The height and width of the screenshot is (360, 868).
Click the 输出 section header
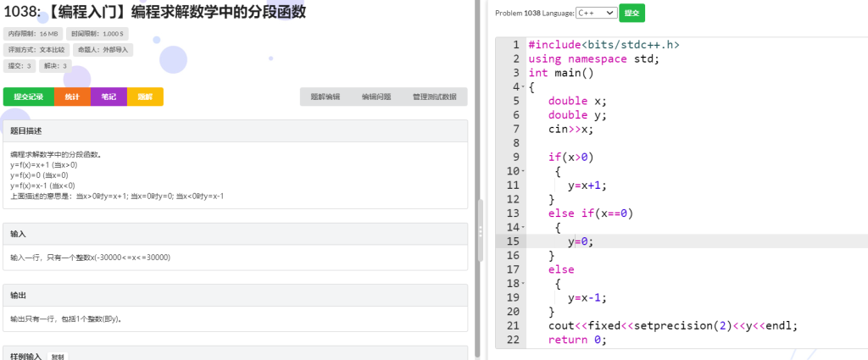[236, 296]
